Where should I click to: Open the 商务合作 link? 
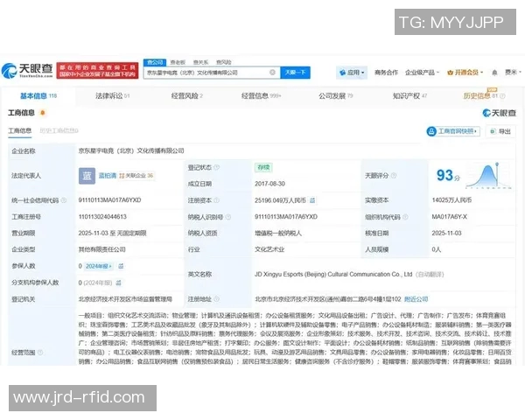tap(386, 73)
